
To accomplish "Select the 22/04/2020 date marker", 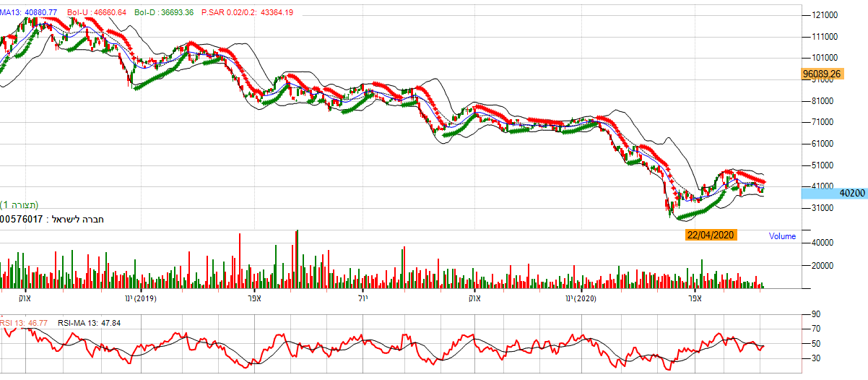I will coord(711,235).
